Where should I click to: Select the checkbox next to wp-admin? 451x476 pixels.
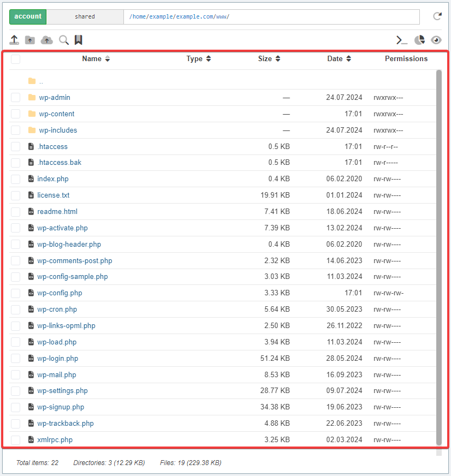pyautogui.click(x=15, y=98)
